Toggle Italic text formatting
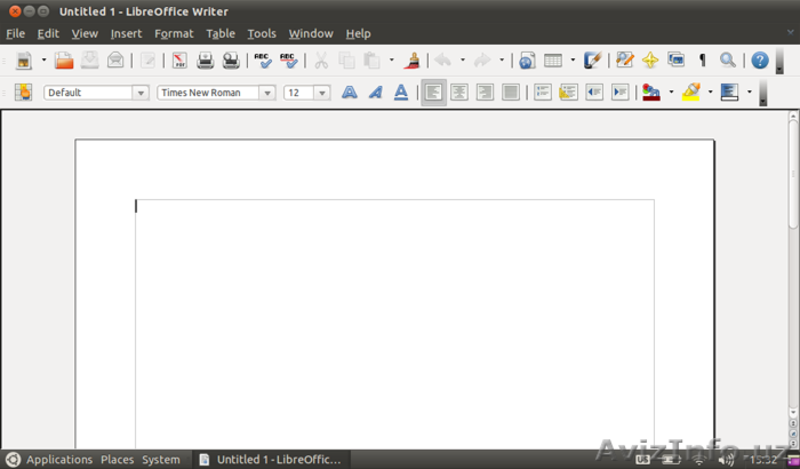The height and width of the screenshot is (469, 800). point(375,93)
